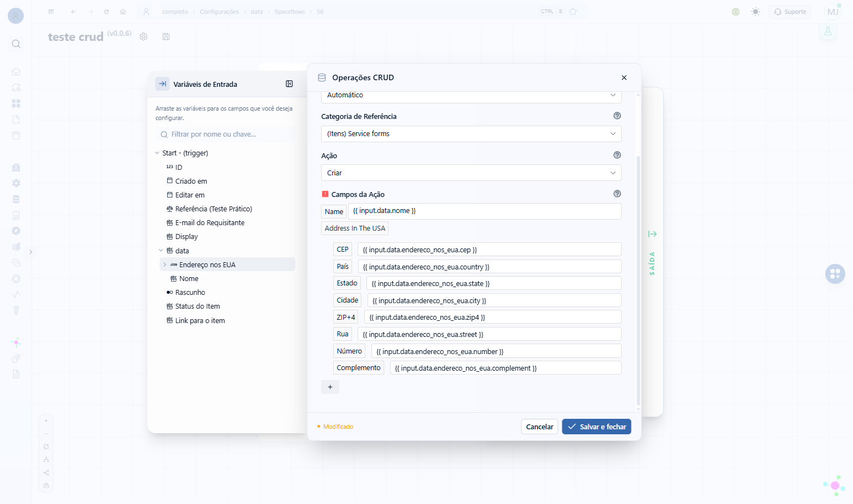This screenshot has width=853, height=504.
Task: Expand the Endereço nos EUA node
Action: tap(165, 265)
